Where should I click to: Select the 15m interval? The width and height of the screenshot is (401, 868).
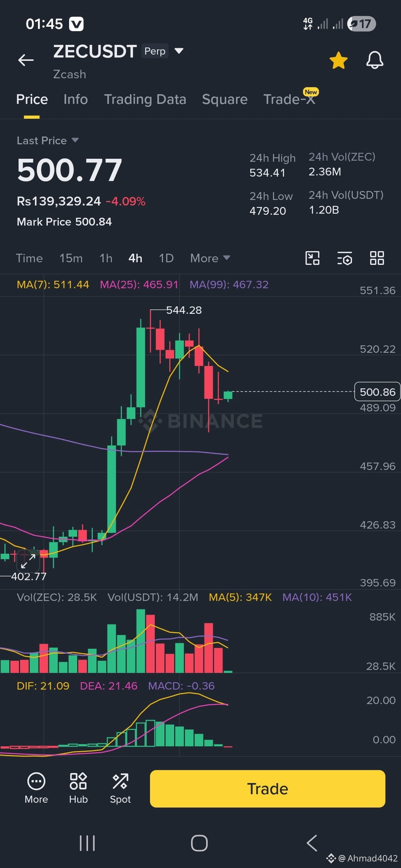(x=71, y=258)
